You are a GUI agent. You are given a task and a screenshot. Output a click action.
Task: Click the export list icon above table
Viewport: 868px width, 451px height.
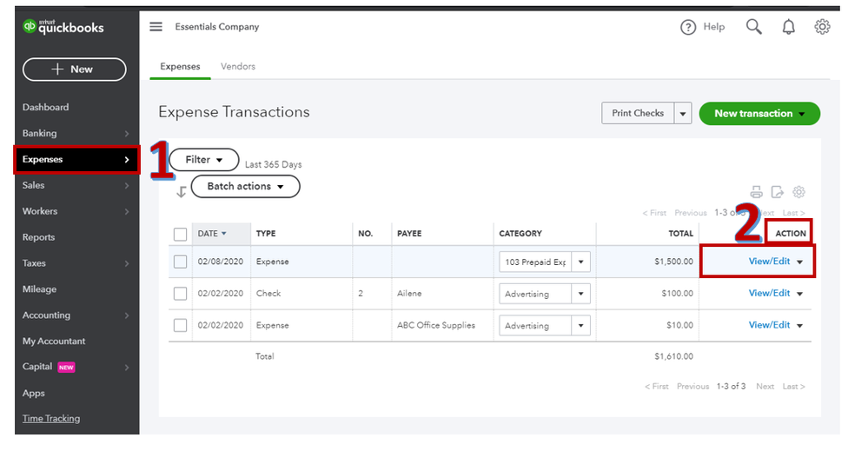pyautogui.click(x=778, y=192)
